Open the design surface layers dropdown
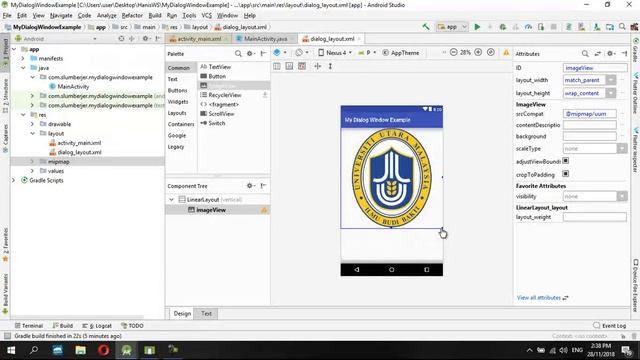Image resolution: width=640 pixels, height=360 pixels. pos(280,53)
